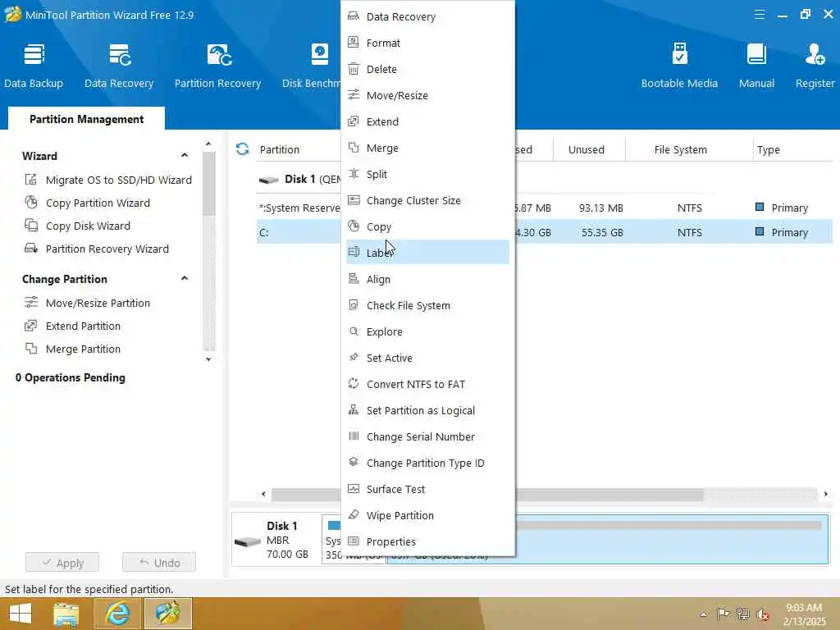The image size is (840, 630).
Task: Select Data Recovery in context menu
Action: [427, 16]
